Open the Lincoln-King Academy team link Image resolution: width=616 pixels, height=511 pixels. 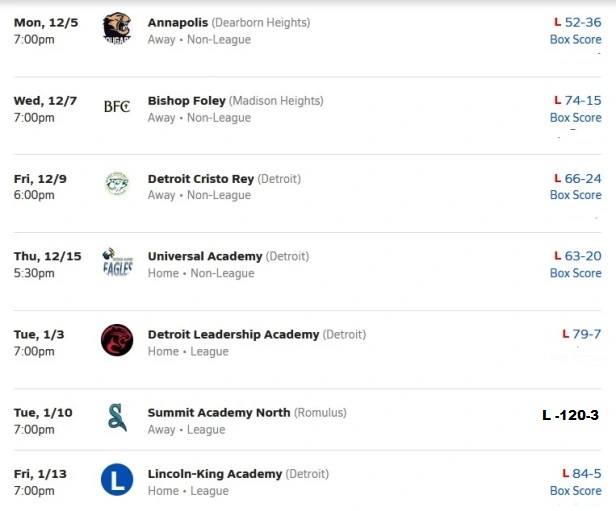pyautogui.click(x=215, y=473)
